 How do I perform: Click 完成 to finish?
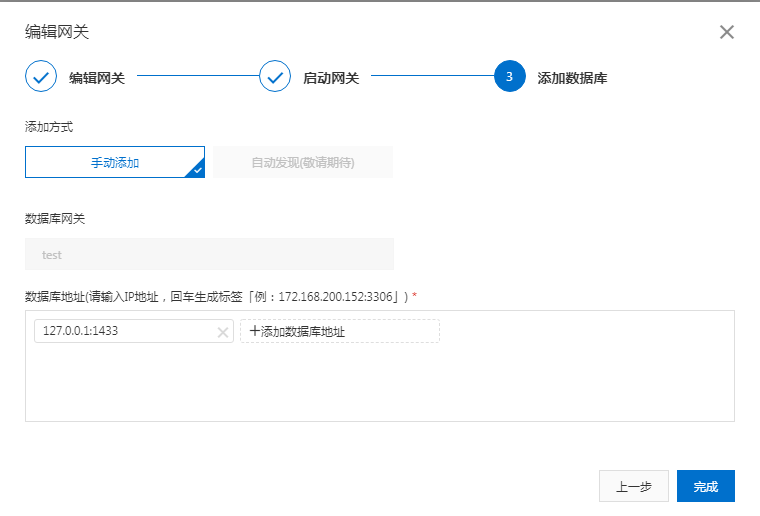706,486
